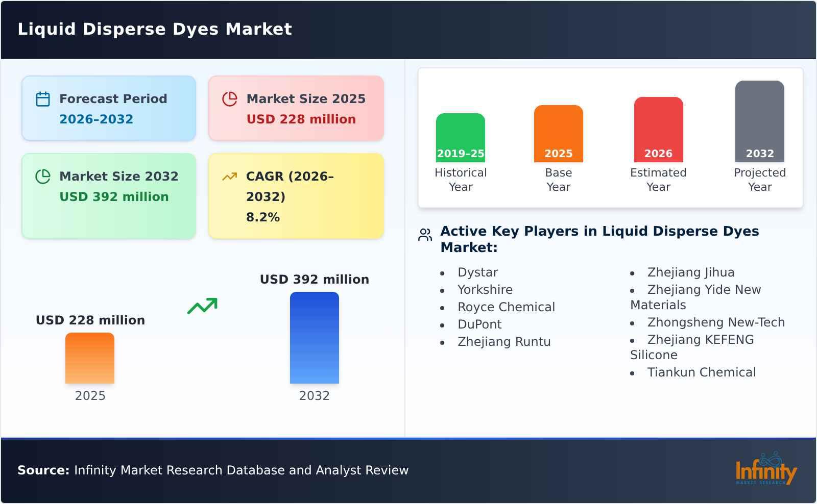This screenshot has height=504, width=817.
Task: Click the pie chart icon on Market Size 2032 card
Action: [x=43, y=177]
